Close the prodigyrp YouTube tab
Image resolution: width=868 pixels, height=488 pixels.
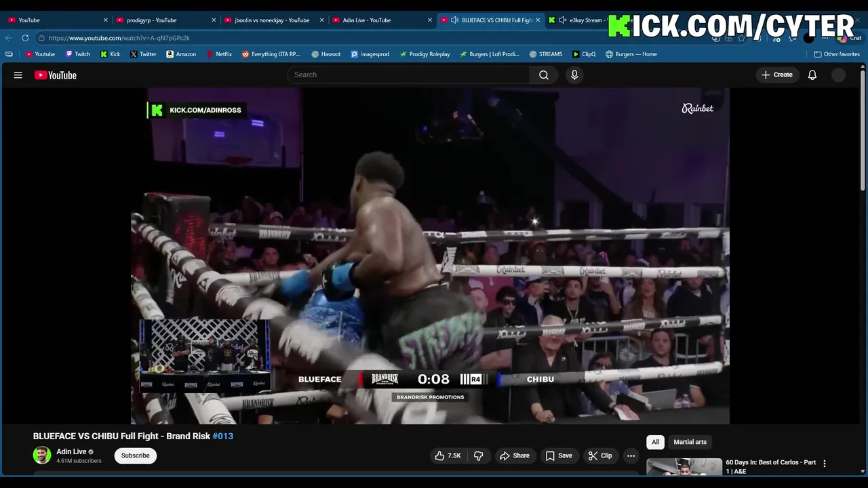tap(214, 20)
